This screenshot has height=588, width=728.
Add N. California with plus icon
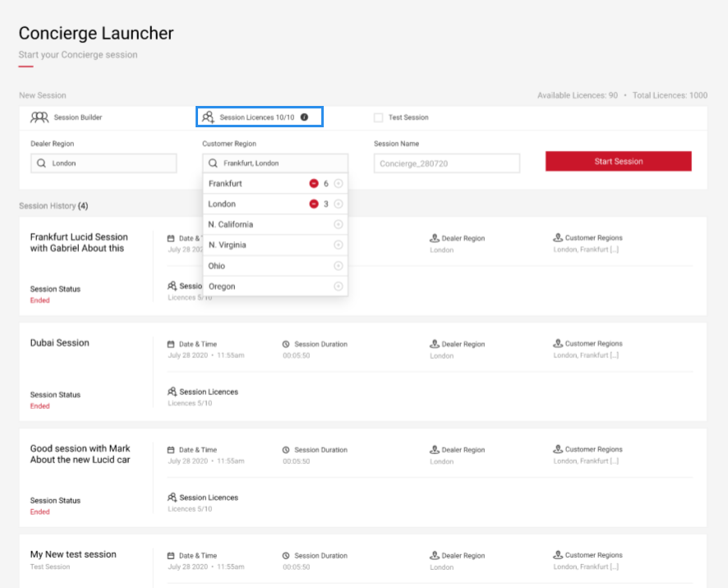pyautogui.click(x=339, y=224)
